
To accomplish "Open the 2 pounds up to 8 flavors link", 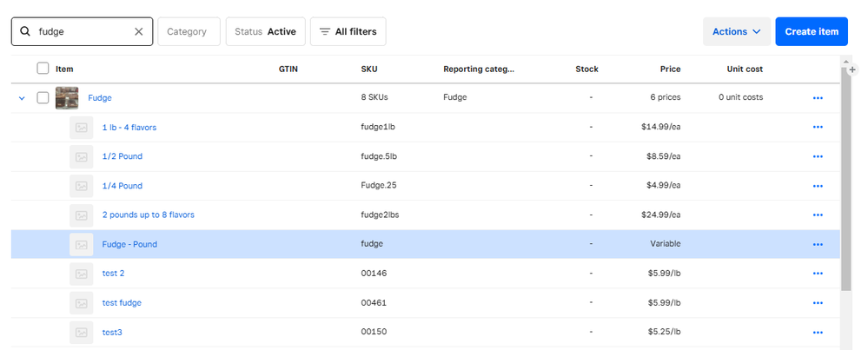I will click(148, 215).
